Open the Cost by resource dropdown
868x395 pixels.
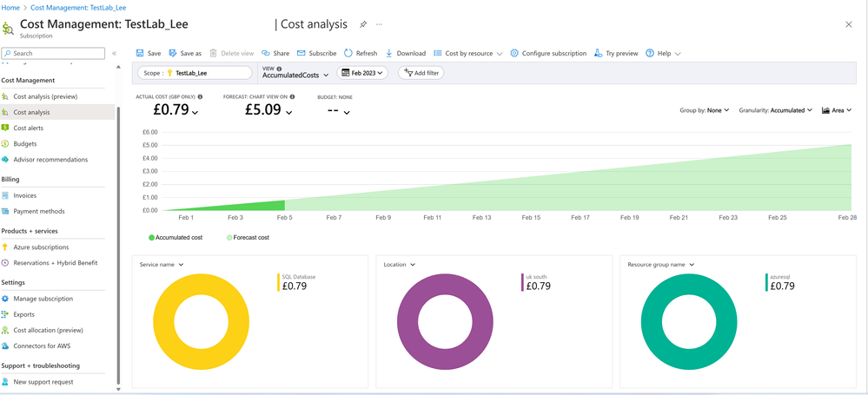467,54
